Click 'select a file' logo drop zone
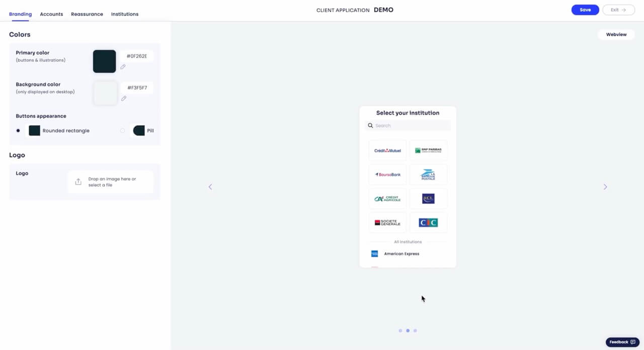The width and height of the screenshot is (644, 350). [x=111, y=182]
